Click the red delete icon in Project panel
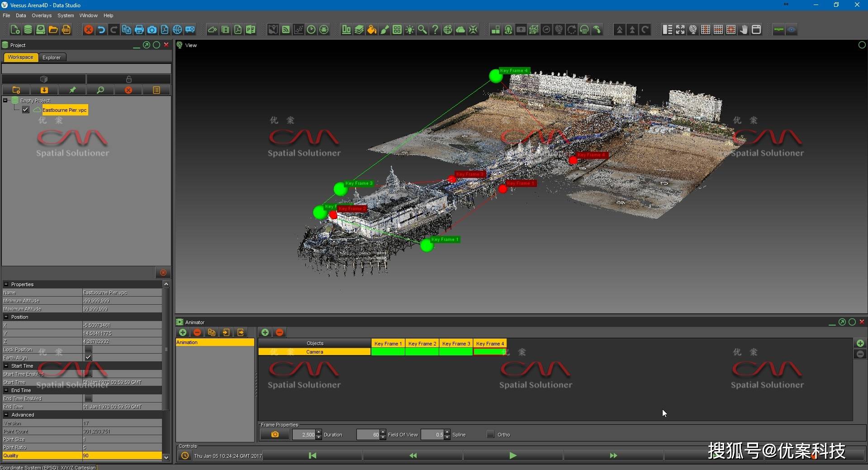This screenshot has width=868, height=470. click(128, 90)
